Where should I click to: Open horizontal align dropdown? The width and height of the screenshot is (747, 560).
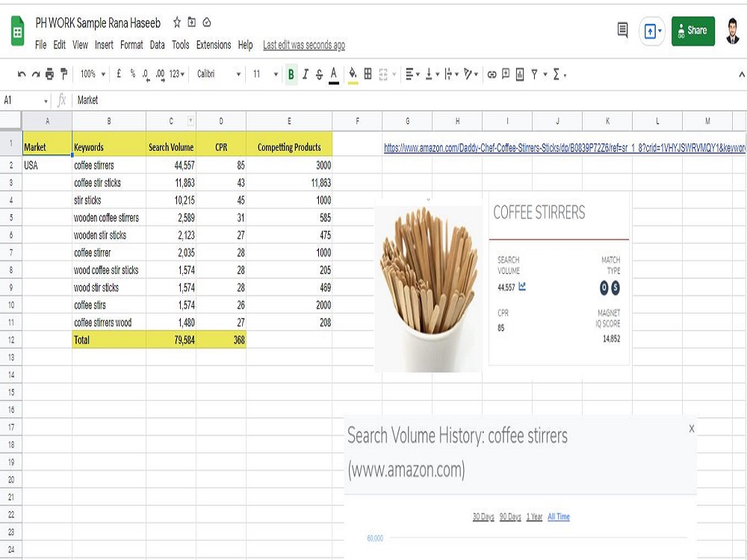tap(412, 74)
